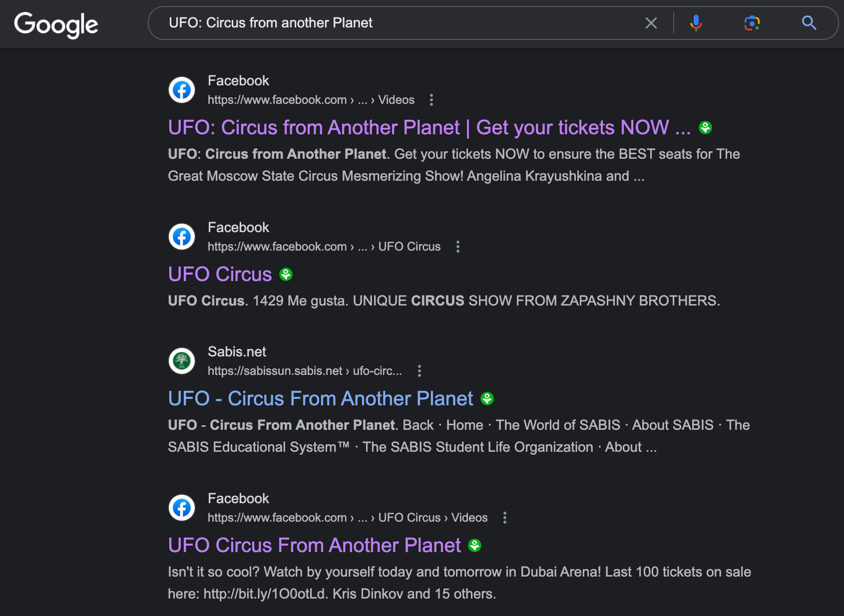
Task: Click the Google logo
Action: point(56,24)
